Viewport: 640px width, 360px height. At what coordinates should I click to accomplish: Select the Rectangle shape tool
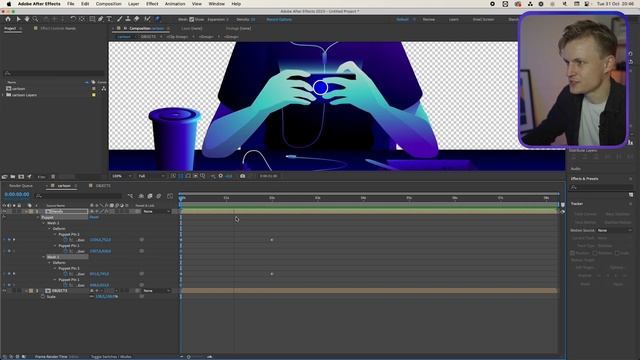click(92, 19)
